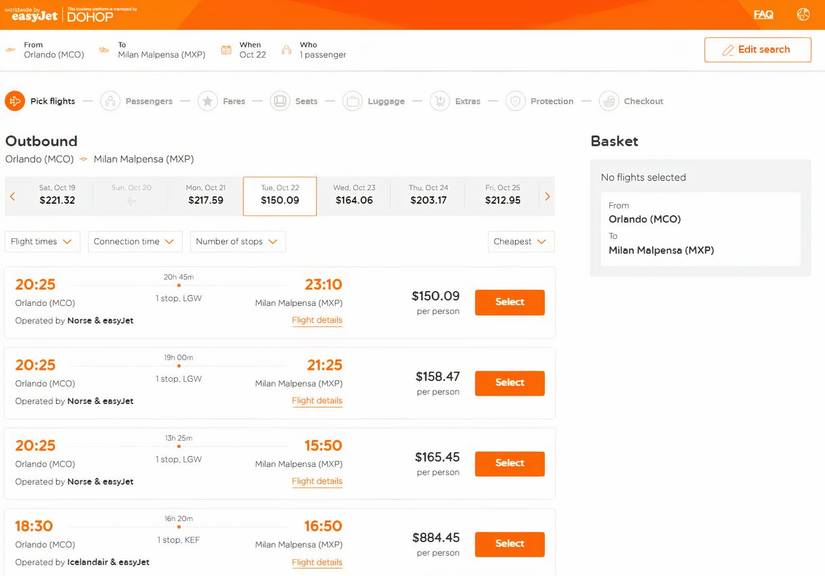The height and width of the screenshot is (576, 825).
Task: Select the $884.45 Icelandair flight
Action: (x=509, y=543)
